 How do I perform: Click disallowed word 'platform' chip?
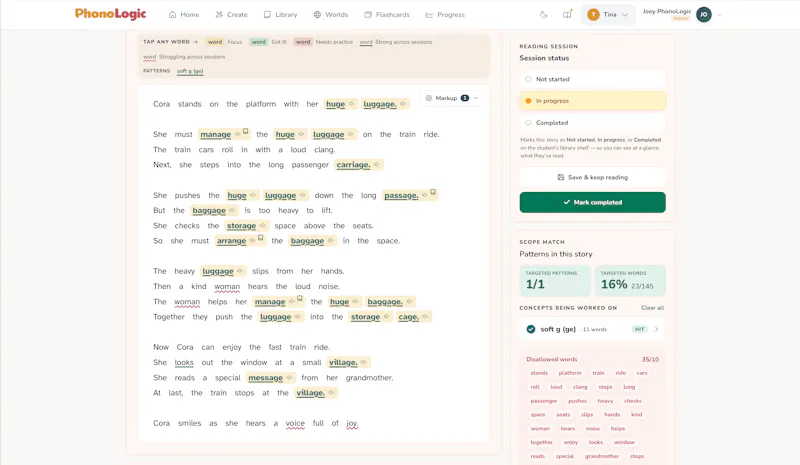(x=570, y=373)
